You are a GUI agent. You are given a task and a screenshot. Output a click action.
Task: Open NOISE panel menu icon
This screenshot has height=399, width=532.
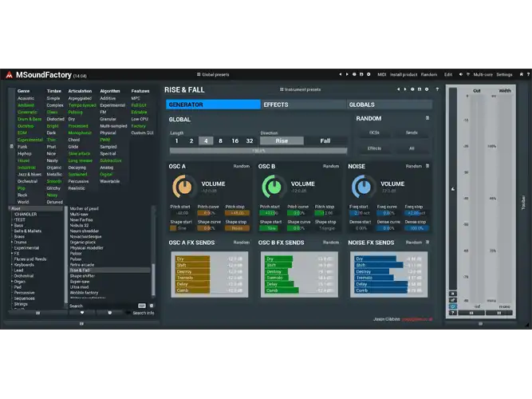[x=428, y=166]
